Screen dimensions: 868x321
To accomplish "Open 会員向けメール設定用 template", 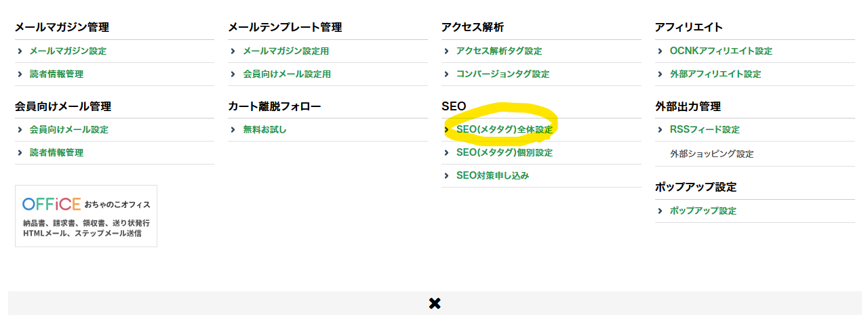I will 287,74.
